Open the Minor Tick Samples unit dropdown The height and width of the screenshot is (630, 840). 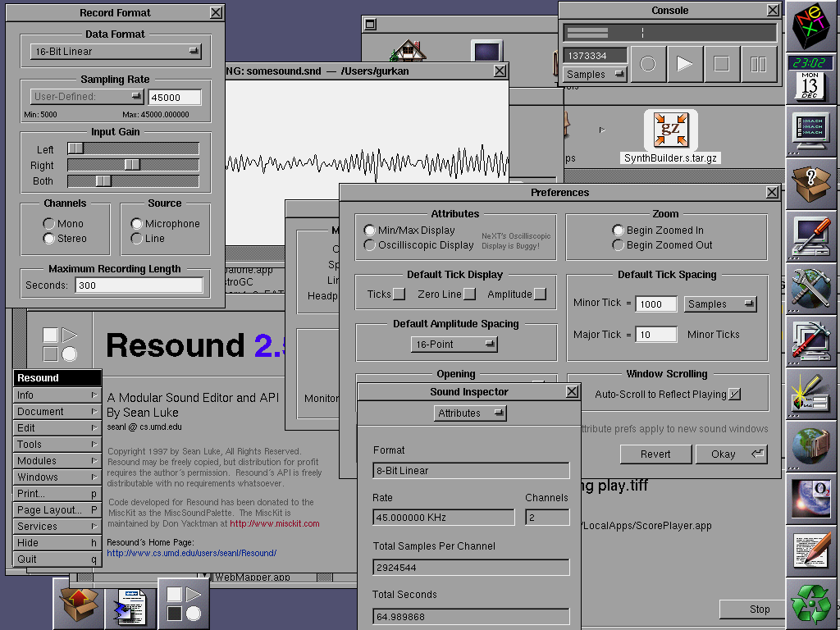(720, 304)
